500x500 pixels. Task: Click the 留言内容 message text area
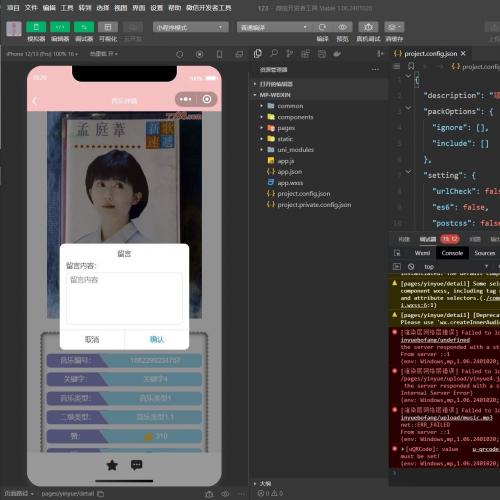pyautogui.click(x=124, y=298)
